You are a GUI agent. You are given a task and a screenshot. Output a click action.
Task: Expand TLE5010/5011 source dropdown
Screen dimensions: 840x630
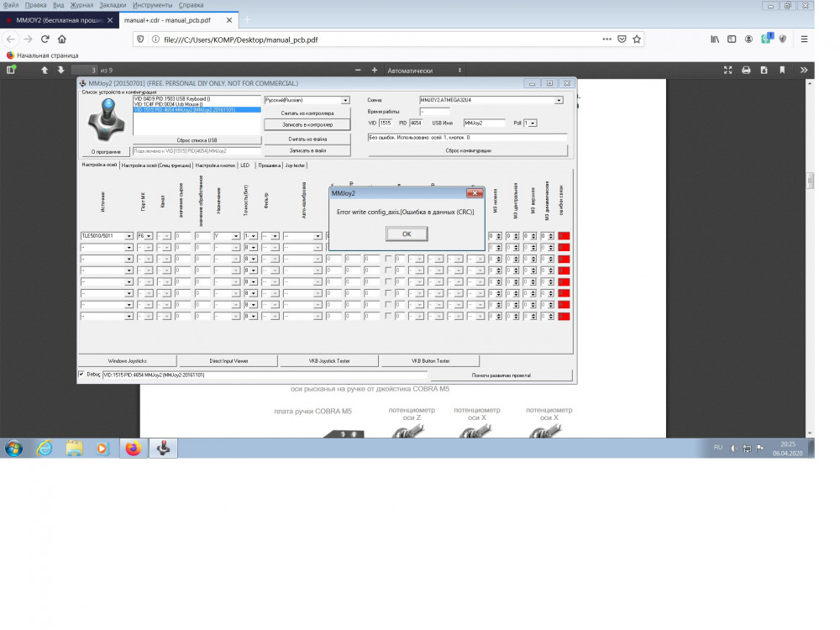(x=129, y=236)
